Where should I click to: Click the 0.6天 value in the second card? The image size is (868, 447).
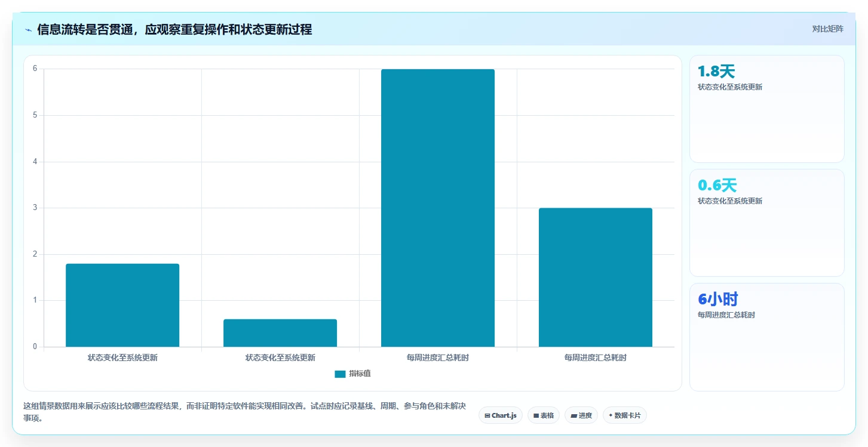click(717, 186)
